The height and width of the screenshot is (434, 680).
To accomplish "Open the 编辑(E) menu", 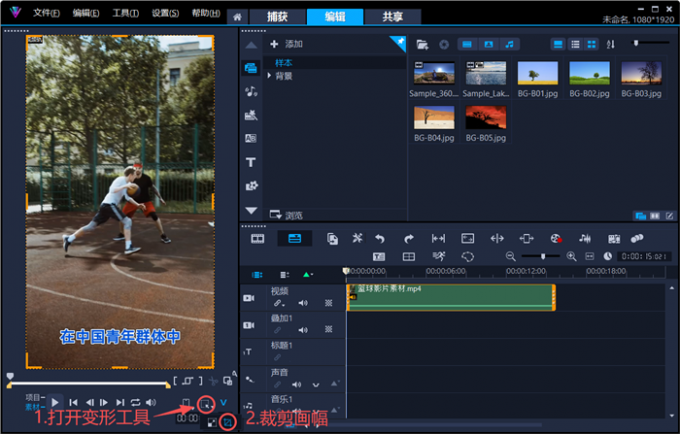I will tap(86, 13).
